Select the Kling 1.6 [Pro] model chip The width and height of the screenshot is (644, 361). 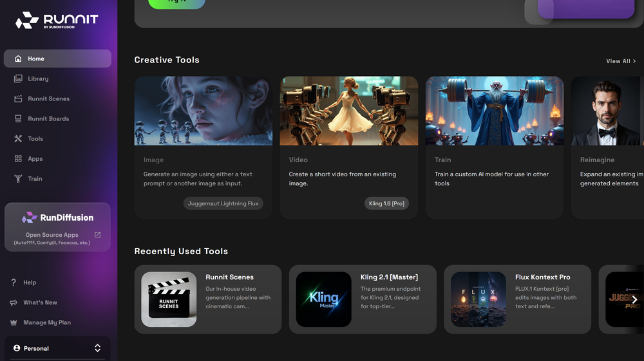(386, 203)
